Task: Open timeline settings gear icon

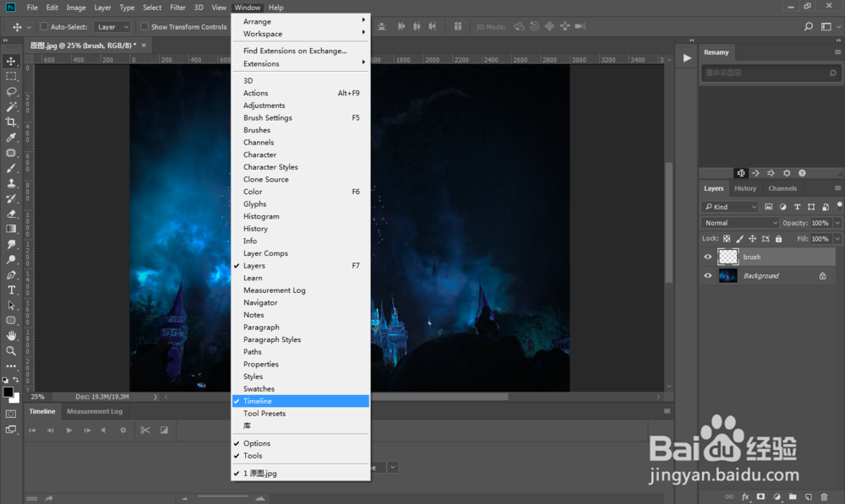Action: pos(123,431)
